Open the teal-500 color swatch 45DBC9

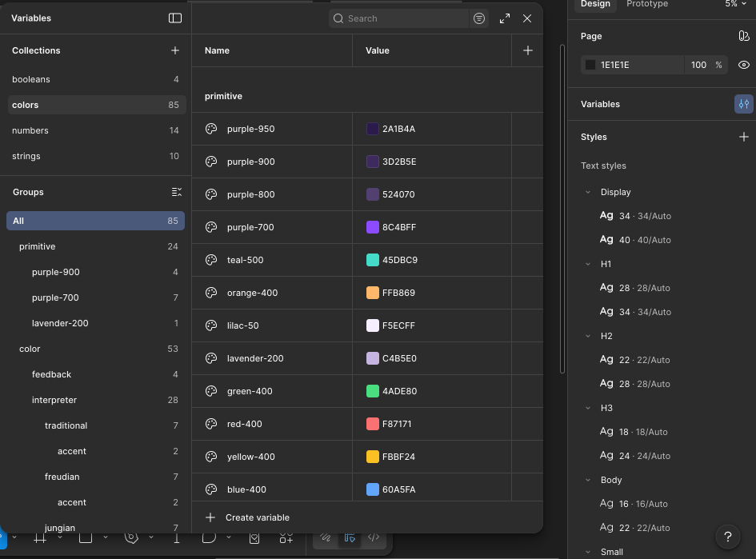pos(373,260)
